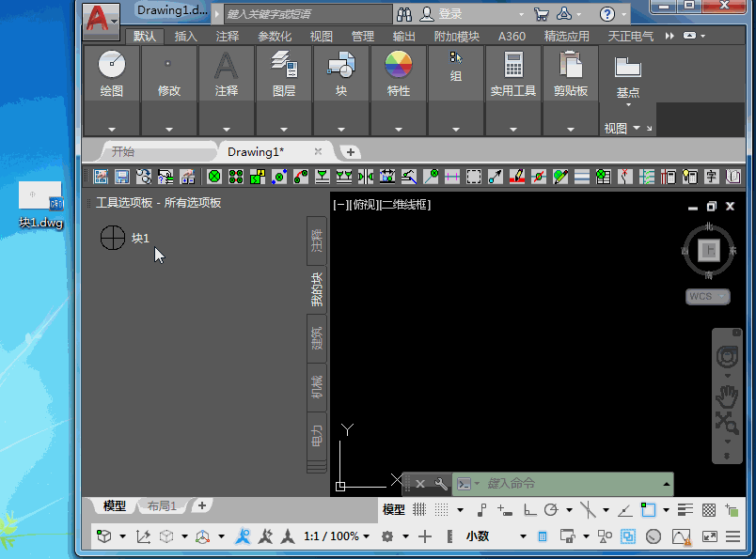This screenshot has height=559, width=756.
Task: Open the 图层 (Layers) panel icon
Action: coord(283,65)
